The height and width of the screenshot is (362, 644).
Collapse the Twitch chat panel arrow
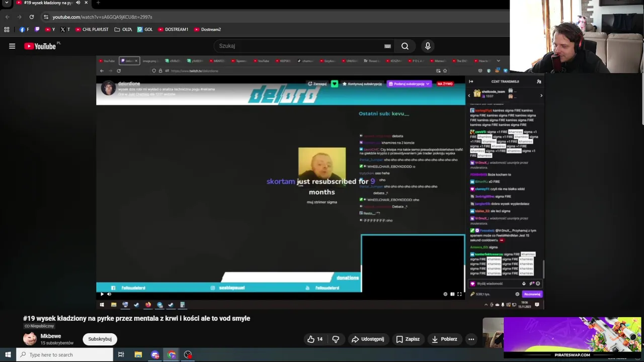click(471, 81)
